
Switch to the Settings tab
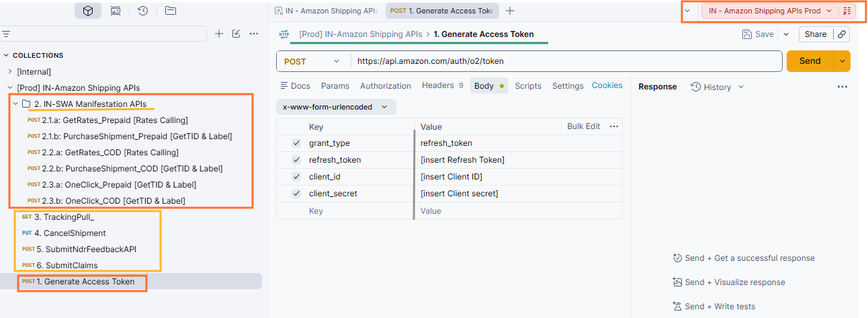pos(568,86)
